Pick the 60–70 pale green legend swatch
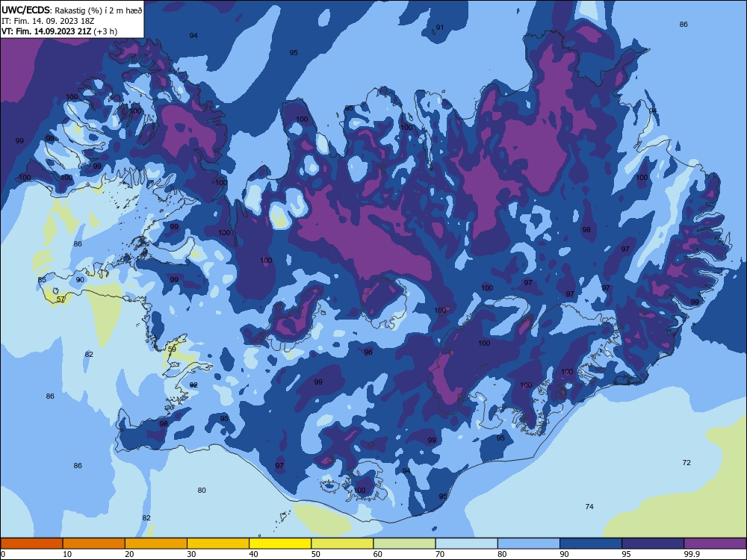The image size is (747, 560). 404,544
